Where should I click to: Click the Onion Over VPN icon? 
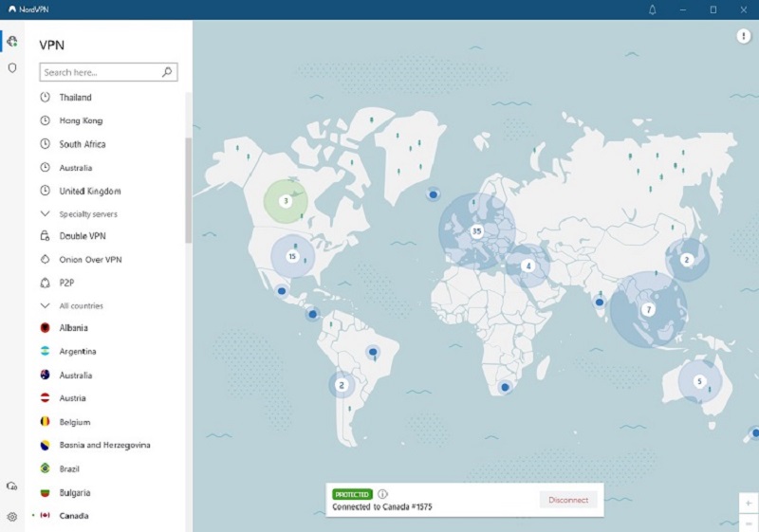coord(45,259)
